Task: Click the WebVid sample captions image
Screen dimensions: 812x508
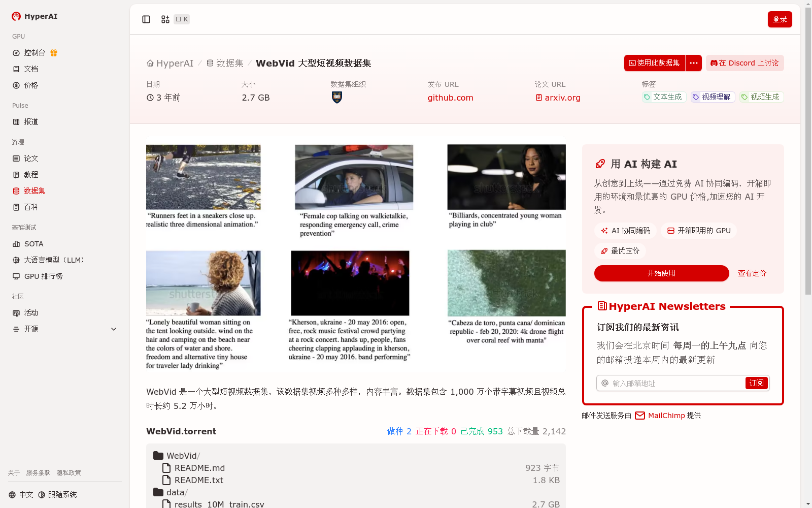Action: pyautogui.click(x=356, y=256)
